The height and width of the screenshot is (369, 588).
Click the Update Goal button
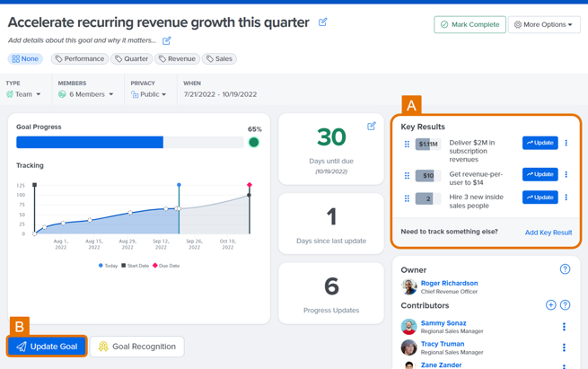47,347
